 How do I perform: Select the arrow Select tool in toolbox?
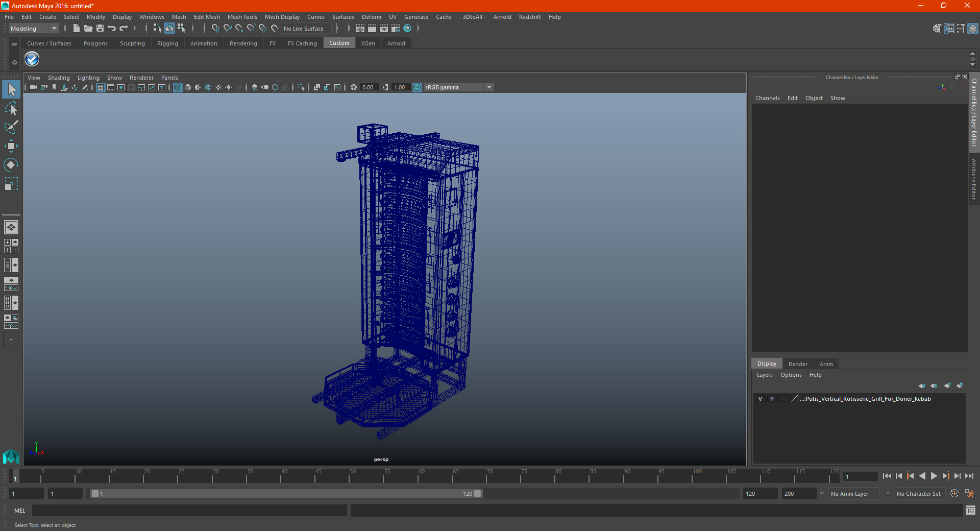[11, 90]
